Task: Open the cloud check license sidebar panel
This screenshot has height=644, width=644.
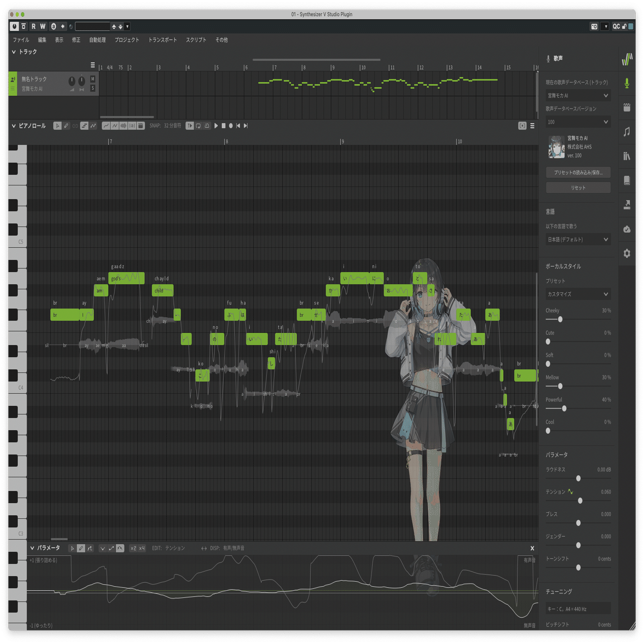Action: pos(627,229)
